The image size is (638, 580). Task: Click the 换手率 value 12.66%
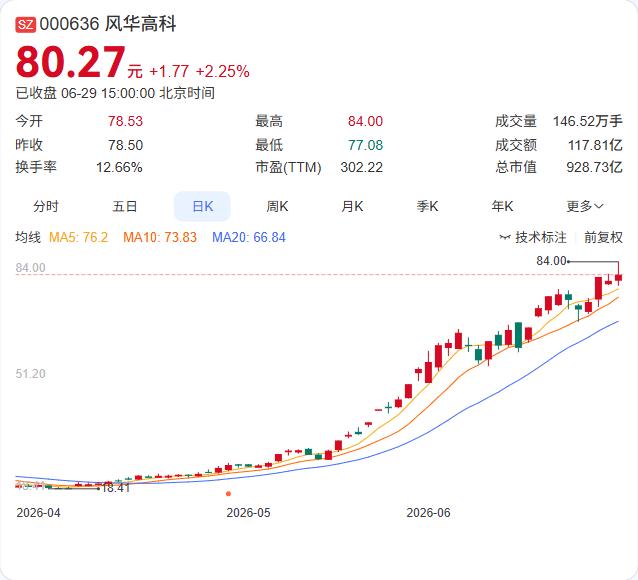point(119,167)
